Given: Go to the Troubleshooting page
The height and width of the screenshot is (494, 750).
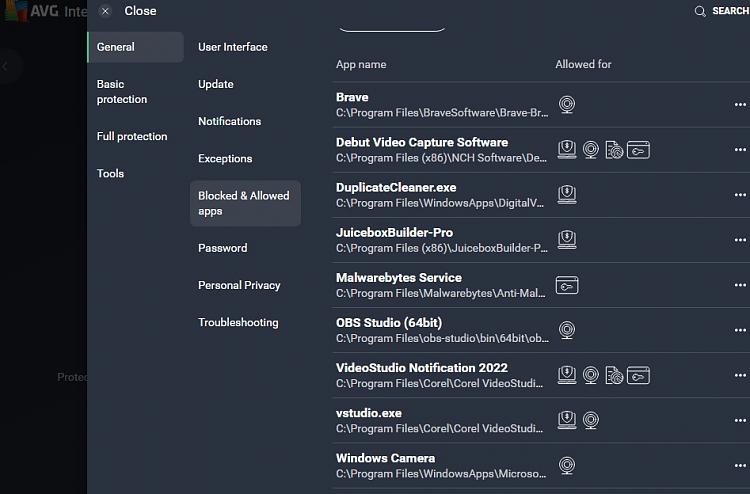Looking at the screenshot, I should click(238, 323).
